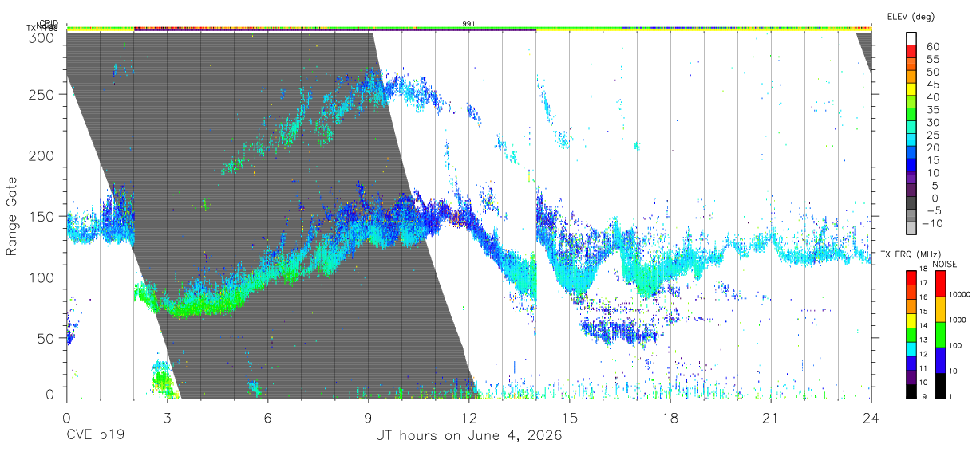
Task: Click the '30' label on ELEV scale
Action: pos(933,123)
